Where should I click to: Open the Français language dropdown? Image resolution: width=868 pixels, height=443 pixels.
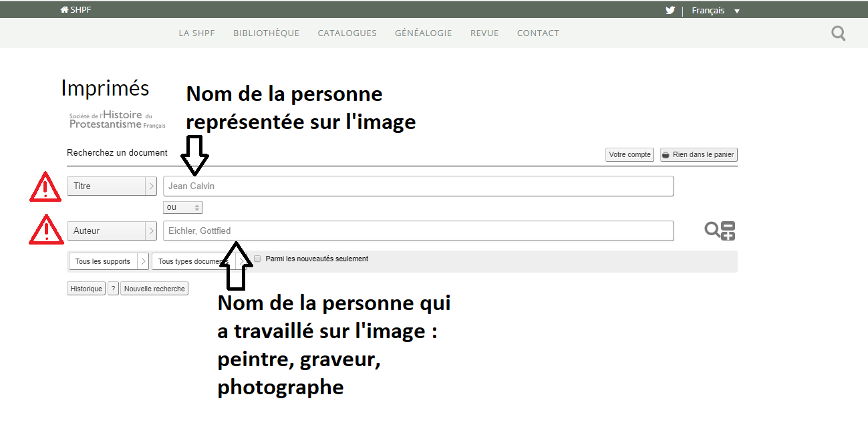(x=716, y=11)
